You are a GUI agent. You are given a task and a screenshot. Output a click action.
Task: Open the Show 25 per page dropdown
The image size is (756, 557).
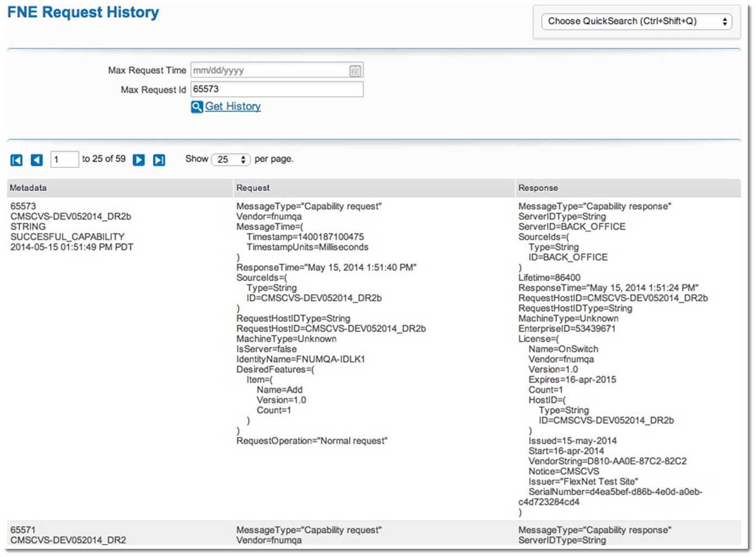point(231,159)
